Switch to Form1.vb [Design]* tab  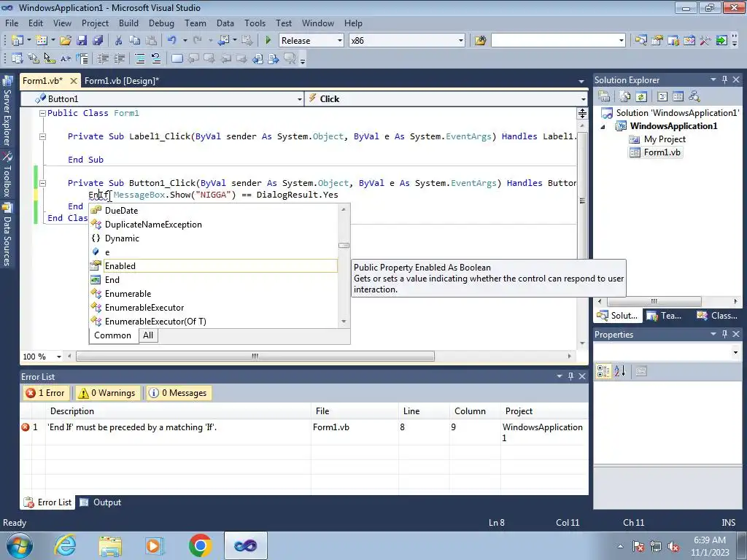point(122,81)
